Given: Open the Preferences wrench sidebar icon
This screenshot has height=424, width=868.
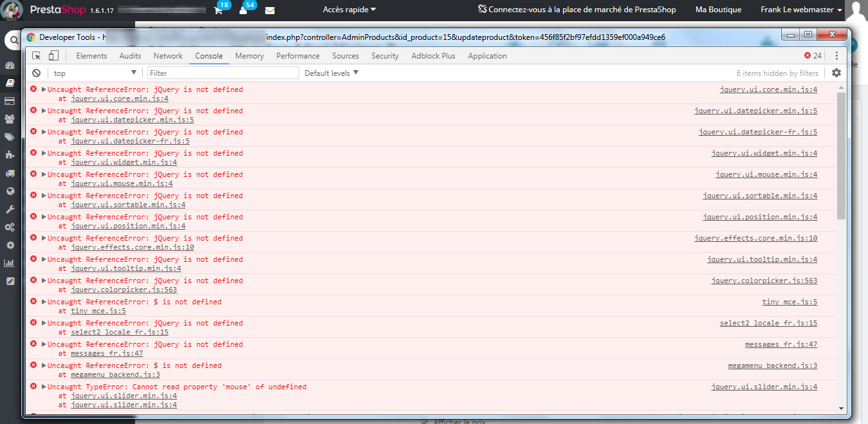Looking at the screenshot, I should pyautogui.click(x=10, y=209).
